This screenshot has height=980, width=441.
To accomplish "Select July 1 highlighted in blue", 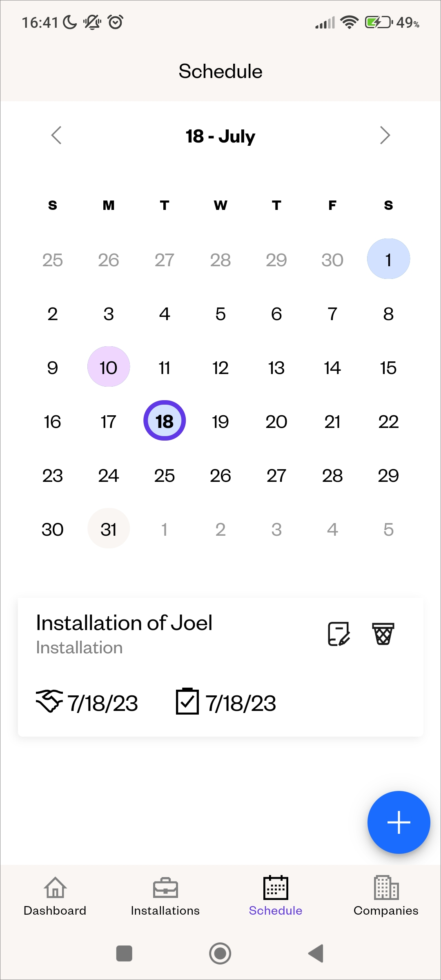I will [388, 259].
